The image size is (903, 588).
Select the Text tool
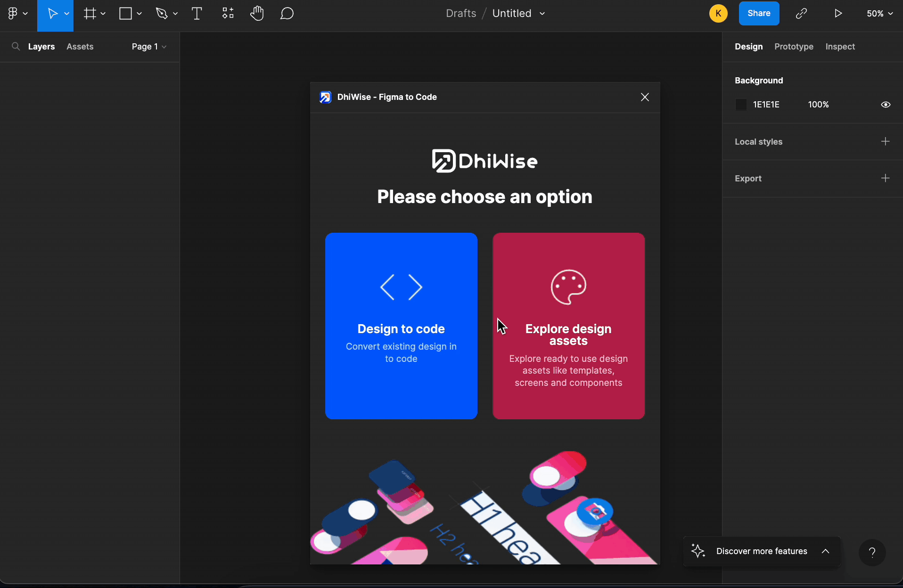pyautogui.click(x=197, y=14)
